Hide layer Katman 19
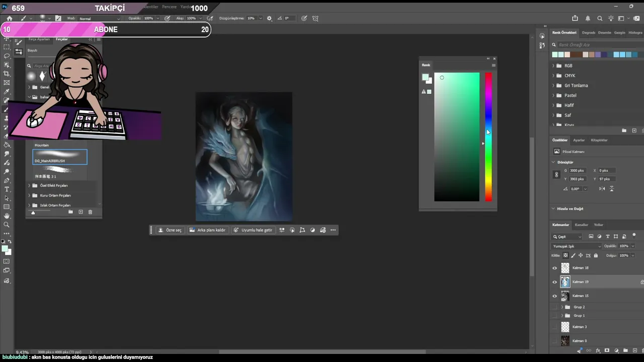Screen dimensions: 644x362 pos(555,282)
